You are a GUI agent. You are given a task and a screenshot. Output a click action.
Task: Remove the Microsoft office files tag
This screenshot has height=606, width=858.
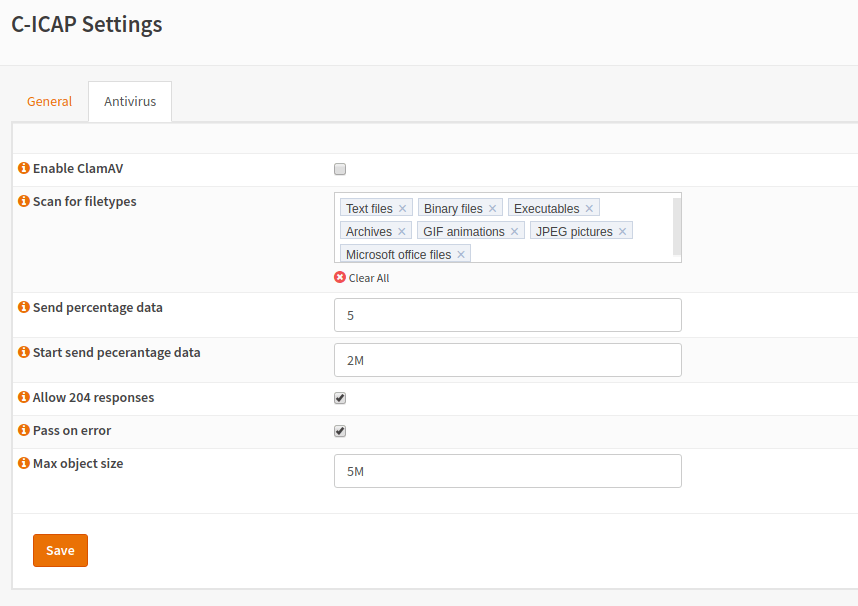tap(461, 255)
